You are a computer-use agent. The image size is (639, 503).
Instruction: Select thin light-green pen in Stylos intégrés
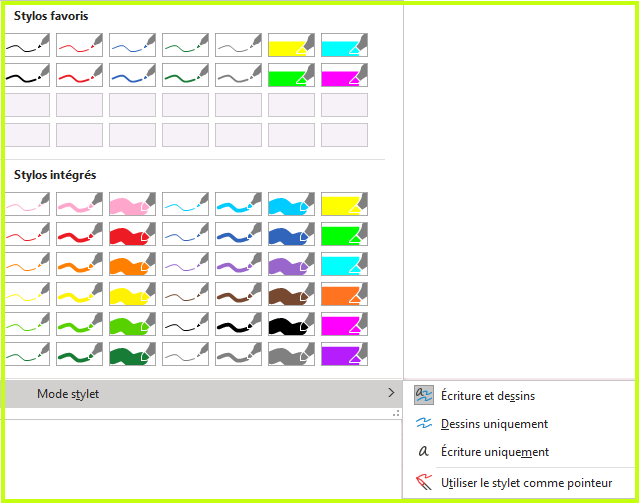[x=27, y=324]
